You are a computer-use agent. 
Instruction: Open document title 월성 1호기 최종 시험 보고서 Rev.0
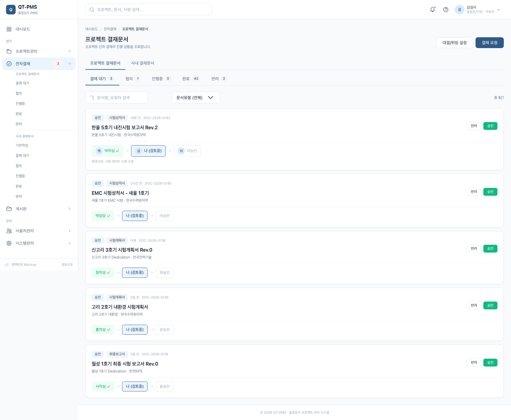[125, 364]
